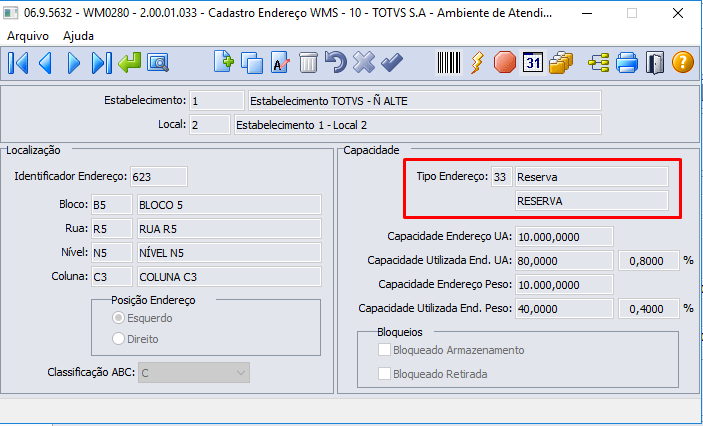
Task: Click the cancel X icon in the toolbar
Action: [x=364, y=62]
